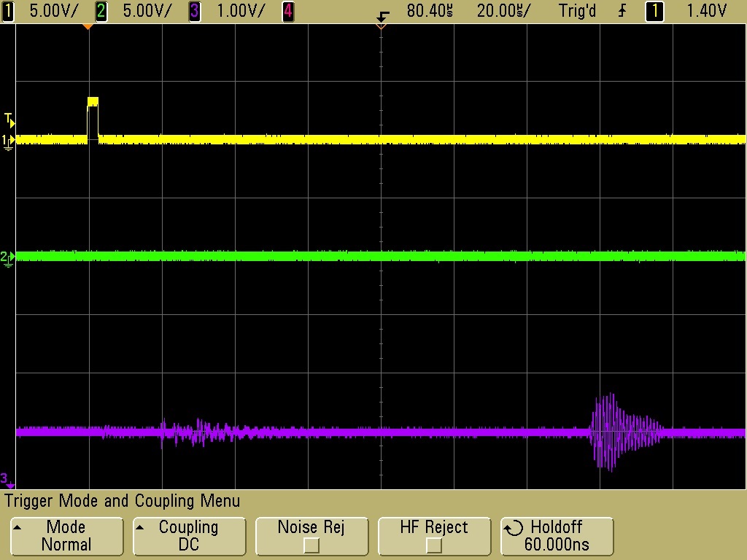Click channel 2 ground reference marker
This screenshot has width=747, height=560.
click(7, 259)
